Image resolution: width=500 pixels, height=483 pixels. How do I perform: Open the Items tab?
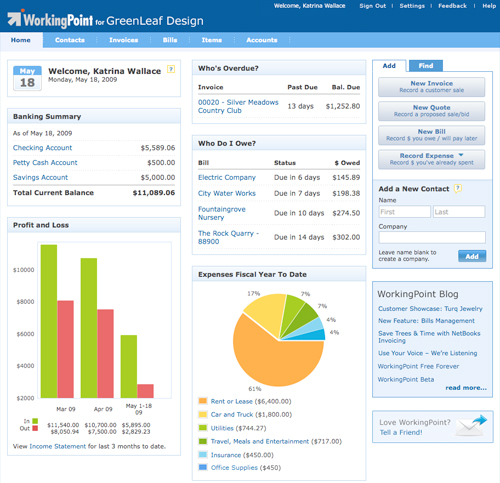212,40
